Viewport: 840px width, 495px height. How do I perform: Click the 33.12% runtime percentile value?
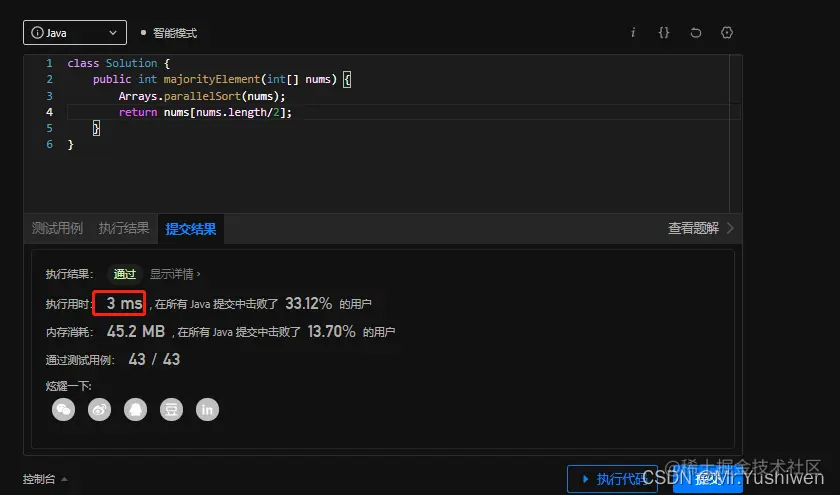[309, 303]
